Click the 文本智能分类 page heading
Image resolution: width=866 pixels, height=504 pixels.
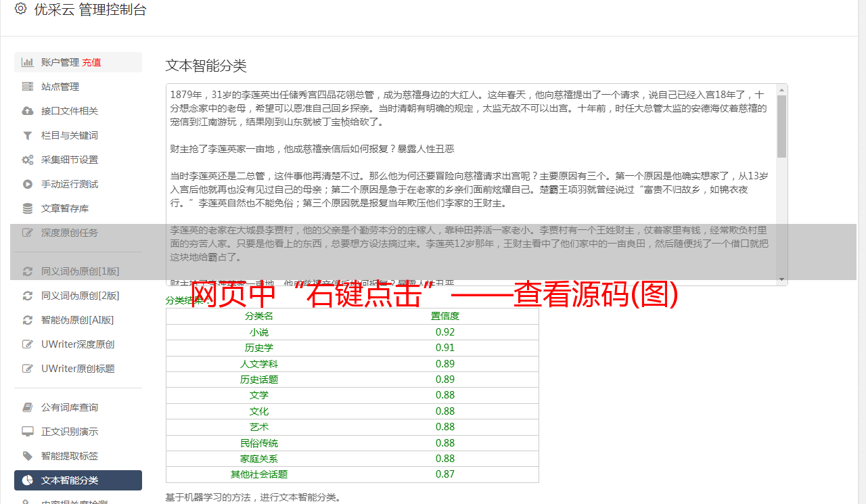point(206,66)
